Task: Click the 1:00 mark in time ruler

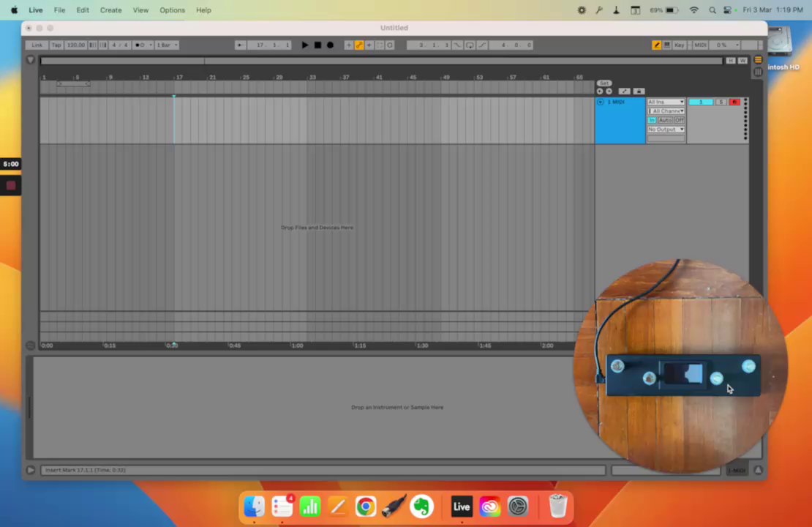Action: click(297, 345)
